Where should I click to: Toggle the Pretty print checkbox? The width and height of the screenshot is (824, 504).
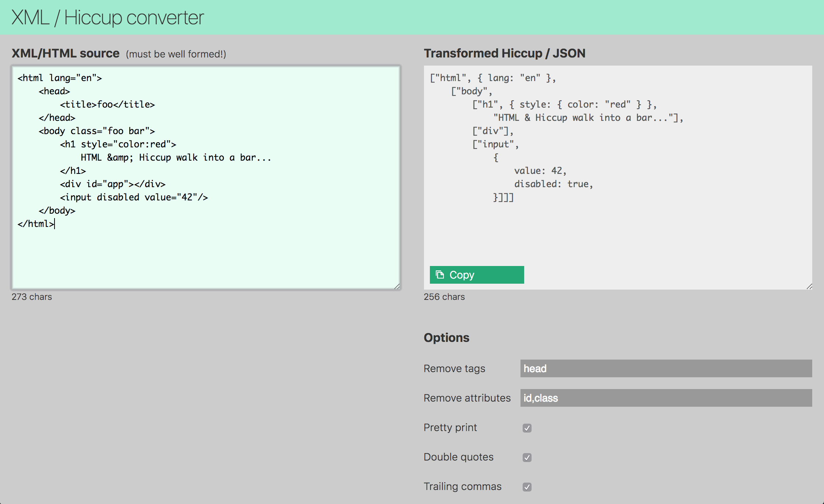point(527,428)
